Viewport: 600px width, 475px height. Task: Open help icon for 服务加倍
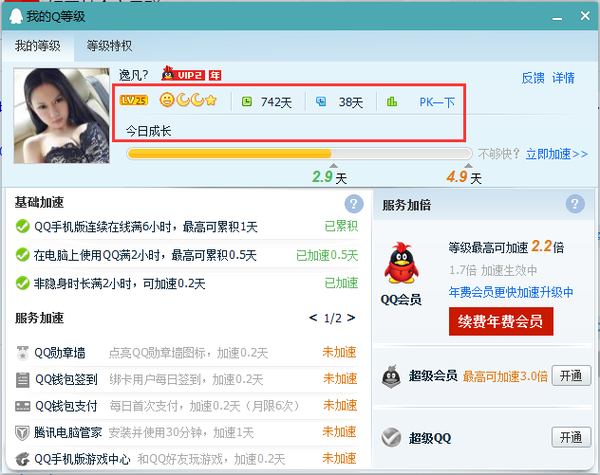(x=575, y=204)
